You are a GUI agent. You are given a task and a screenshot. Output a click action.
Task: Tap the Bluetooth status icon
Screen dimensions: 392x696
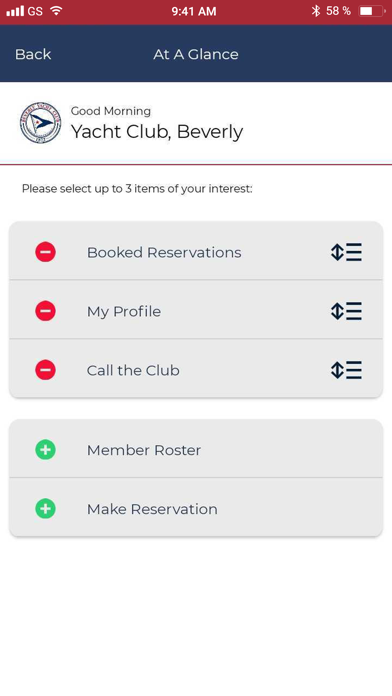coord(316,11)
